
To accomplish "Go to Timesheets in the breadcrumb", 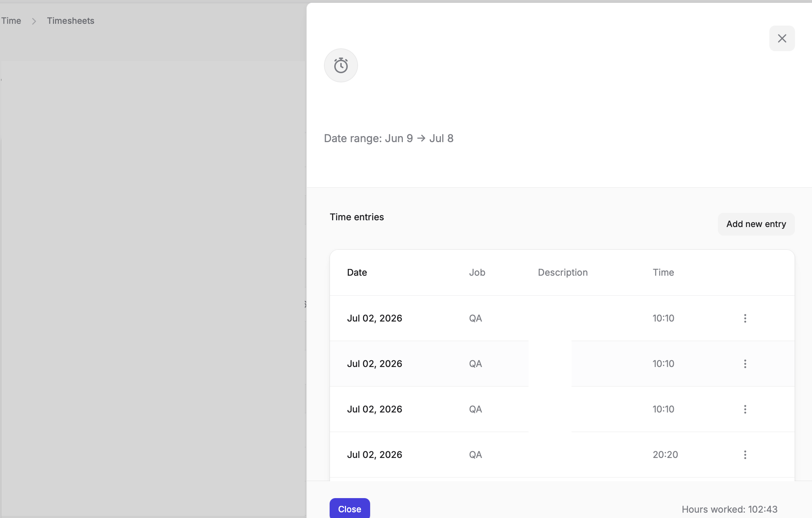I will pyautogui.click(x=71, y=21).
